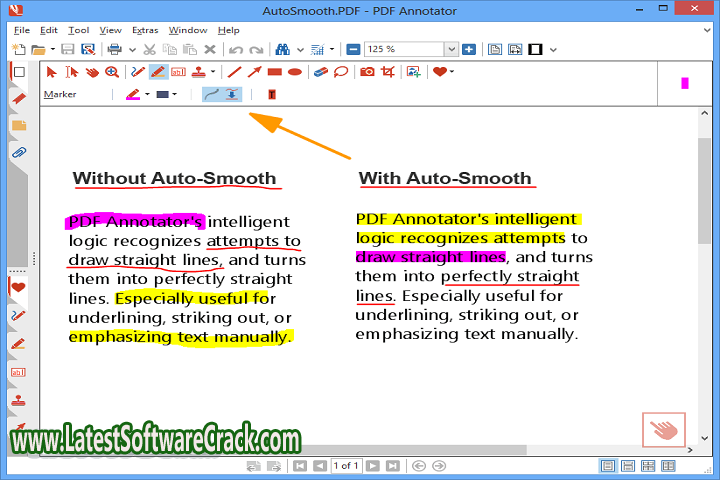Pick the Eraser tool
Image resolution: width=720 pixels, height=480 pixels.
321,72
